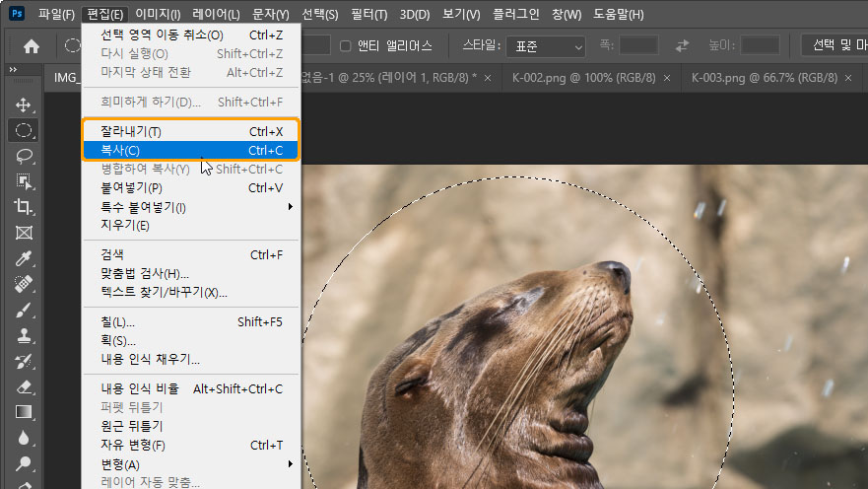Click the 높이 height input field
868x489 pixels.
(x=760, y=45)
